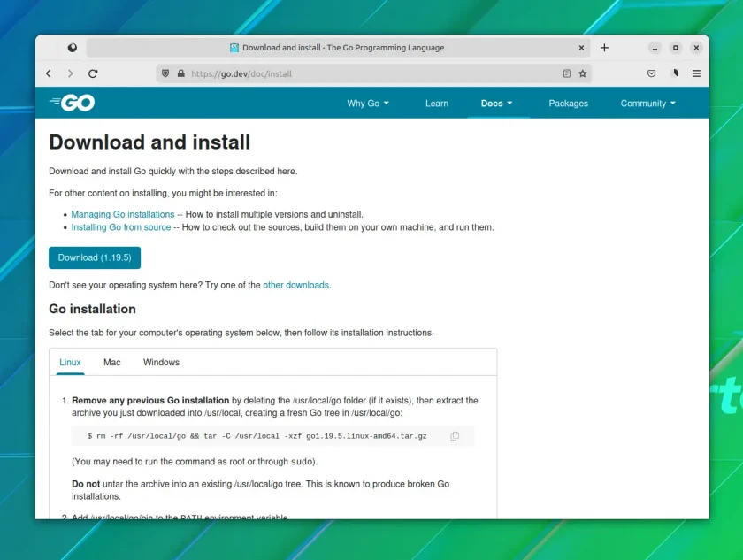Open the tracking protection shield icon
Viewport: 743px width, 560px height.
click(165, 73)
